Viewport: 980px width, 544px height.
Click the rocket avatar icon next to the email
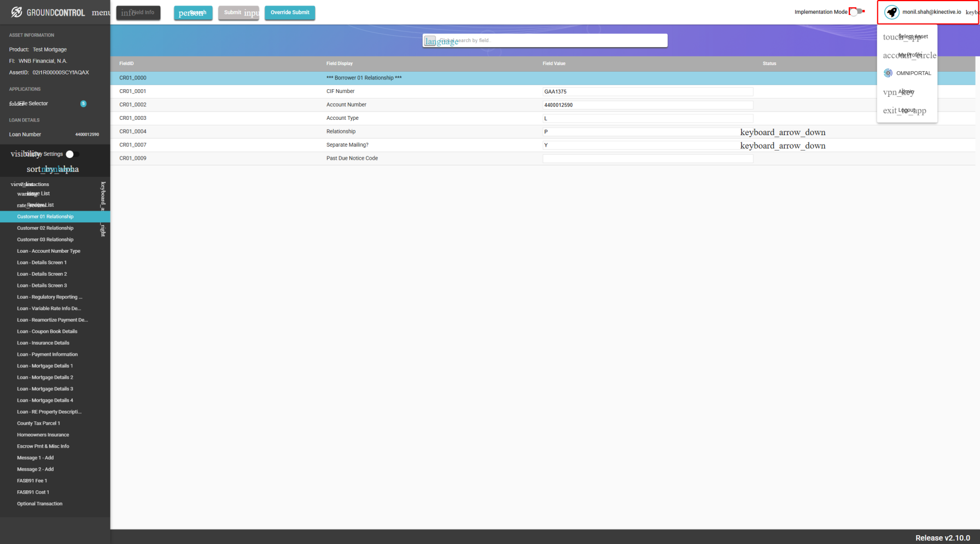point(891,12)
